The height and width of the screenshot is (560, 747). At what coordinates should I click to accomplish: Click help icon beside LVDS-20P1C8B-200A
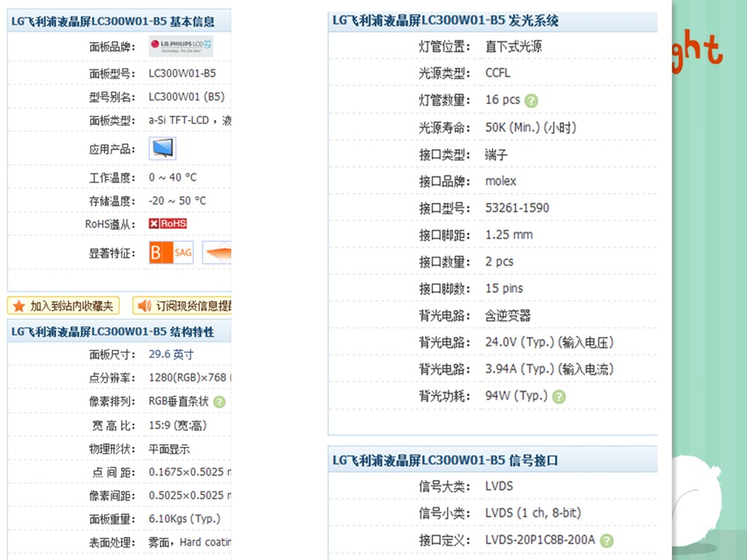607,540
